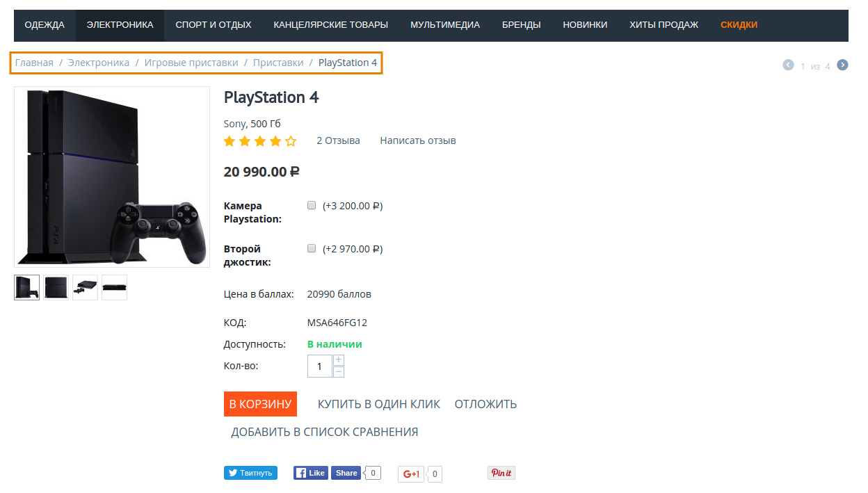Click the Google +1 button

point(411,474)
